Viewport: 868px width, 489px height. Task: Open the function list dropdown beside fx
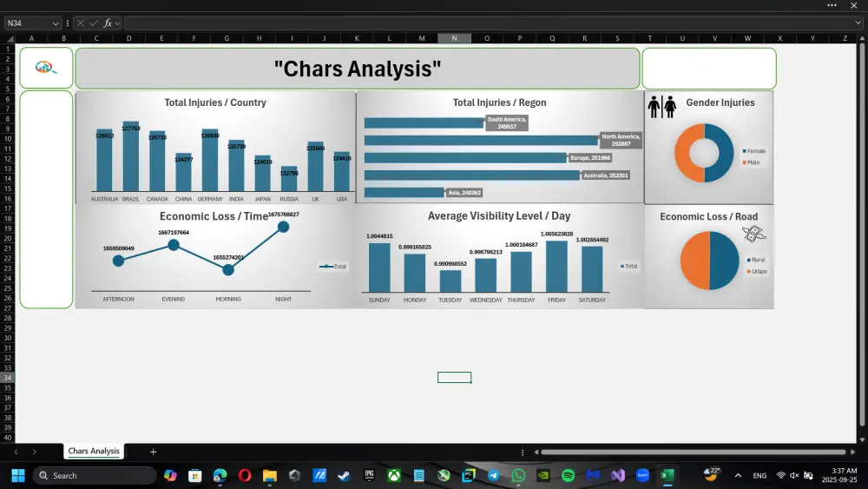117,23
